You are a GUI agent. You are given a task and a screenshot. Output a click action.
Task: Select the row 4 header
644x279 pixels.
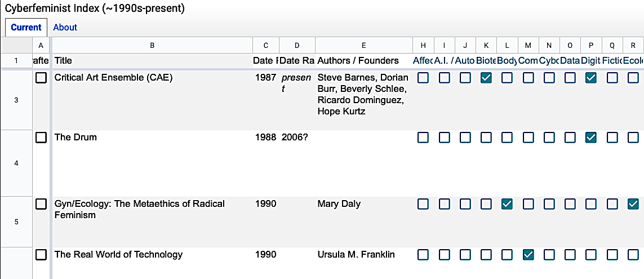point(16,163)
